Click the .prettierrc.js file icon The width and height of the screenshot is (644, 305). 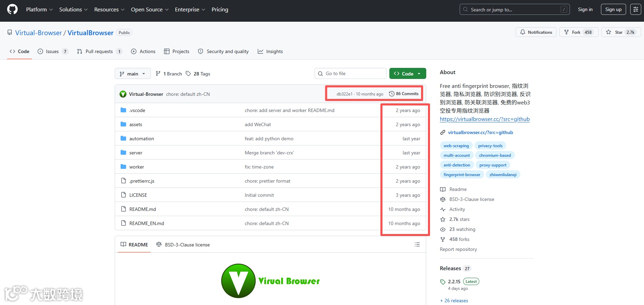click(x=123, y=181)
